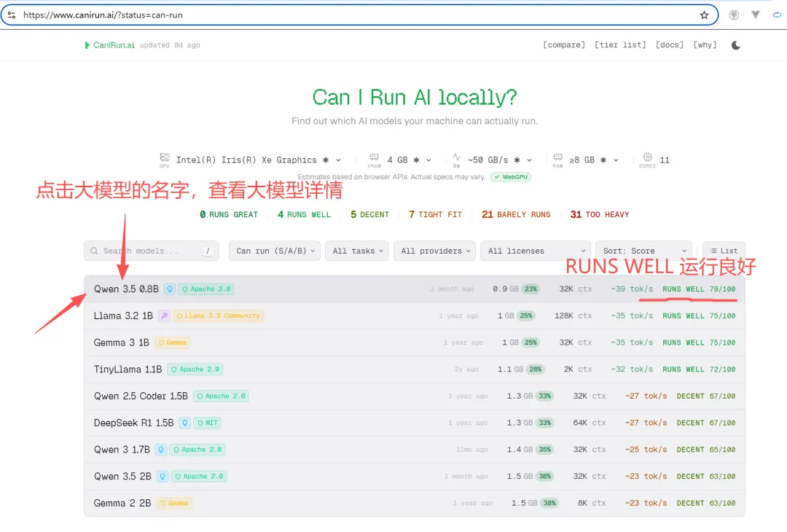Filter by 5 DECENT
Viewport: 787px width, 532px height.
tap(370, 214)
